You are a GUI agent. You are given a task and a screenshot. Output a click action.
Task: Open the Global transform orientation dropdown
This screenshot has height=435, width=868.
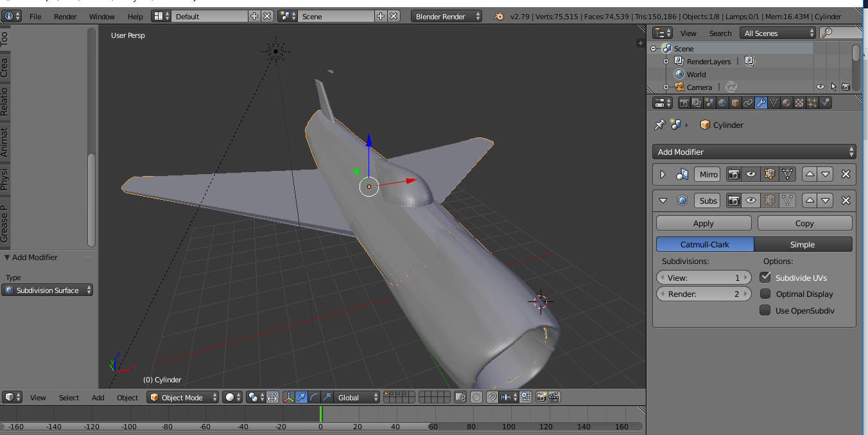[358, 397]
